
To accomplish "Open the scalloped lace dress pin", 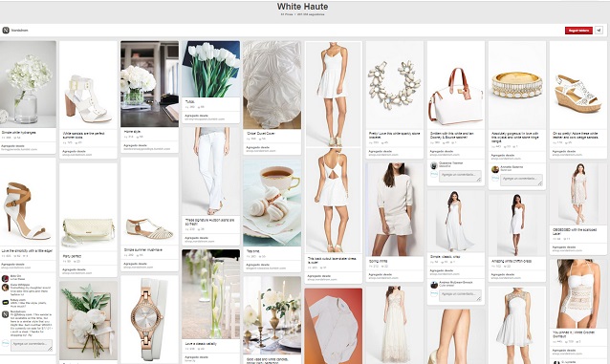I will pyautogui.click(x=578, y=194).
